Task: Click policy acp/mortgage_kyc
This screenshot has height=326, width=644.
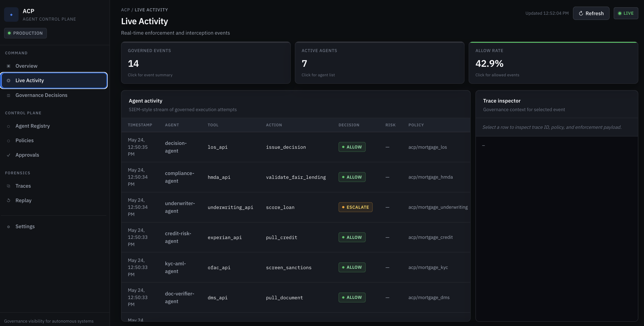Action: tap(428, 267)
